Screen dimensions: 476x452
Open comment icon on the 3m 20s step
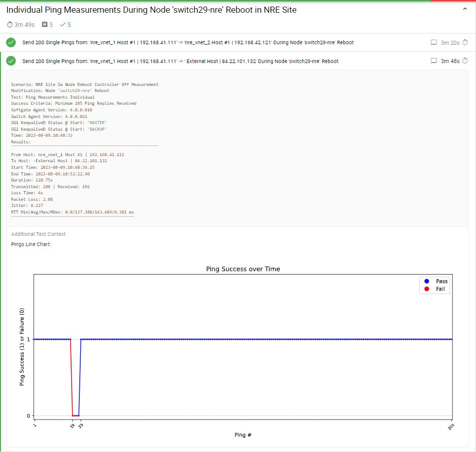click(x=434, y=43)
